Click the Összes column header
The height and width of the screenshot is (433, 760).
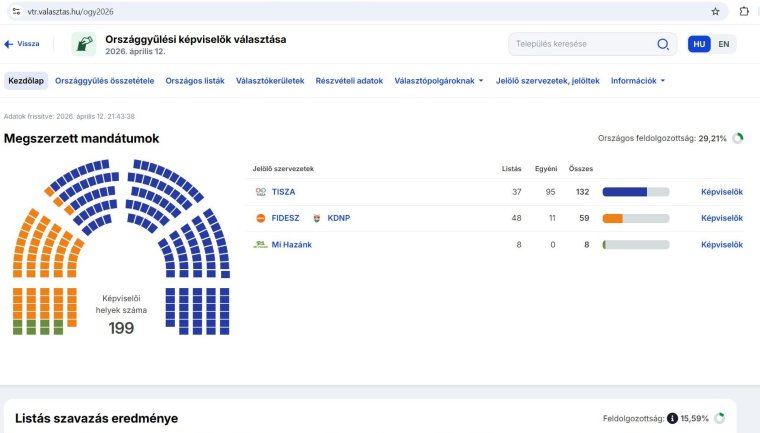tap(581, 169)
